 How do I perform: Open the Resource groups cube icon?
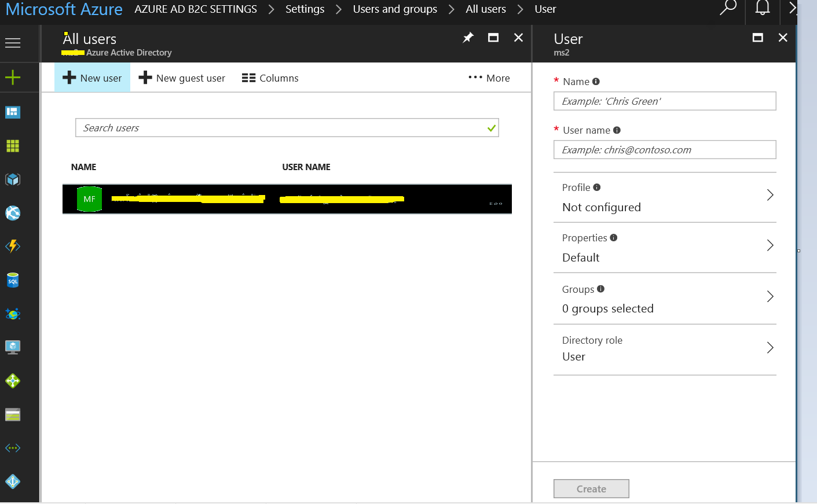pyautogui.click(x=13, y=179)
